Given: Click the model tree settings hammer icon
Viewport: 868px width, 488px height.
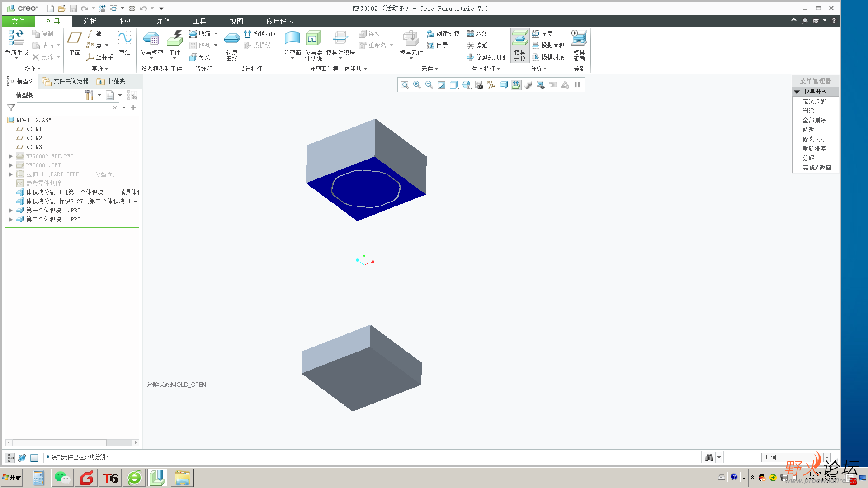Looking at the screenshot, I should point(89,95).
